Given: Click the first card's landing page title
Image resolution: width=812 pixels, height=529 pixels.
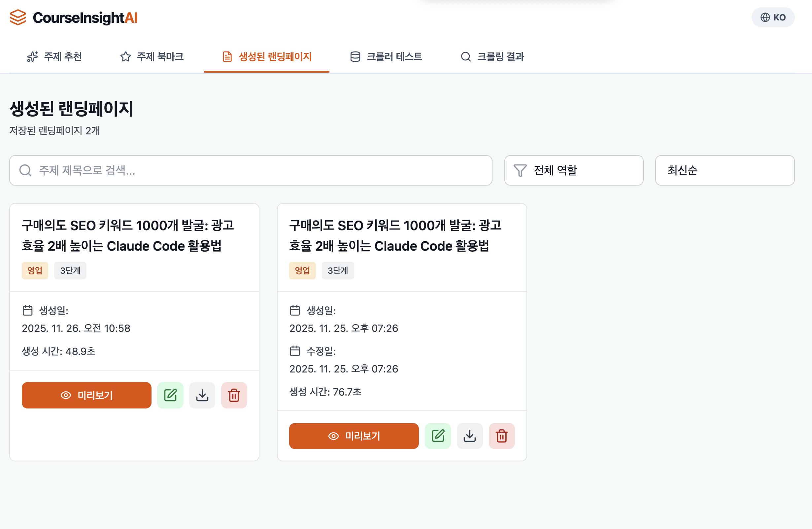Looking at the screenshot, I should (128, 235).
